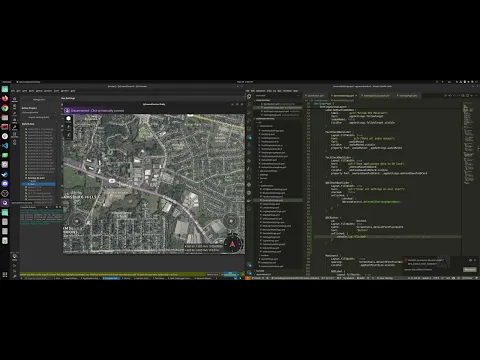Click Import Existing Build button
Screen dimensions: 480x360
39,117
